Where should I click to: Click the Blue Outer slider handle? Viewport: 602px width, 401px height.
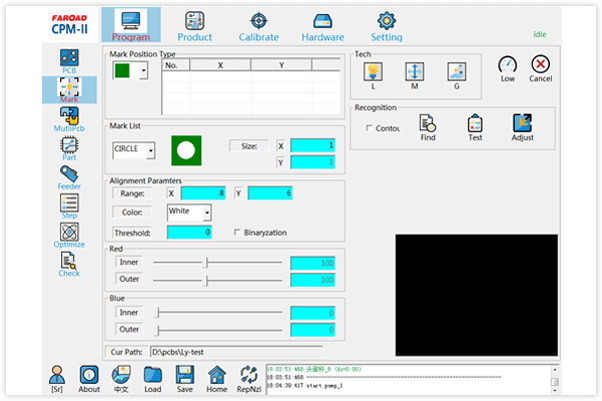click(x=158, y=330)
